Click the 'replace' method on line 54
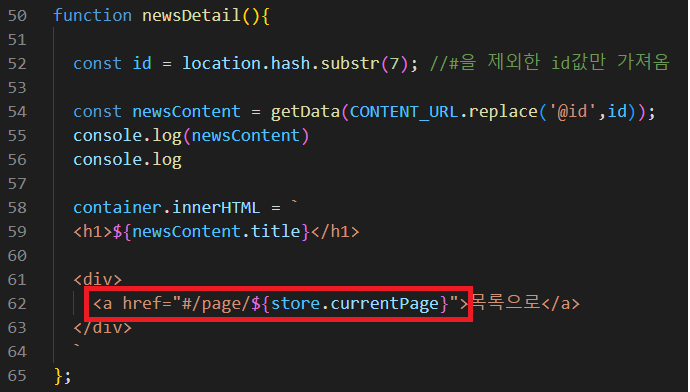This screenshot has height=392, width=690. click(x=503, y=112)
